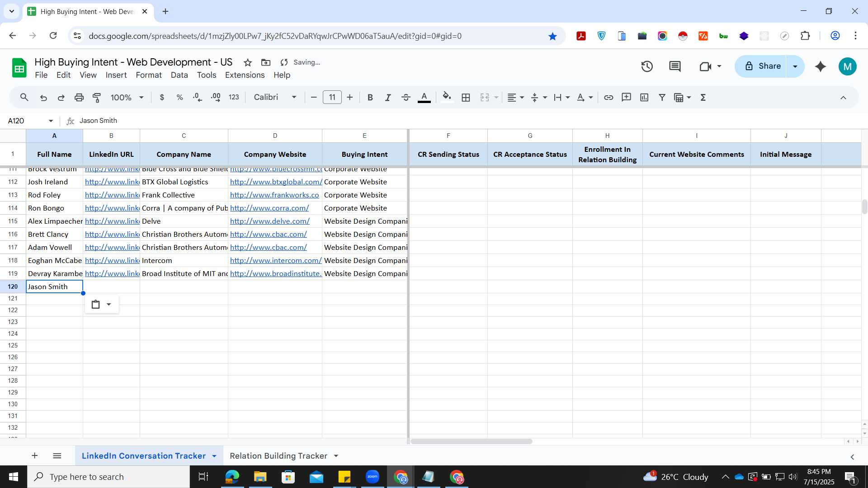Screen dimensions: 868x488
Task: Open Zoom from the taskbar
Action: pyautogui.click(x=373, y=477)
